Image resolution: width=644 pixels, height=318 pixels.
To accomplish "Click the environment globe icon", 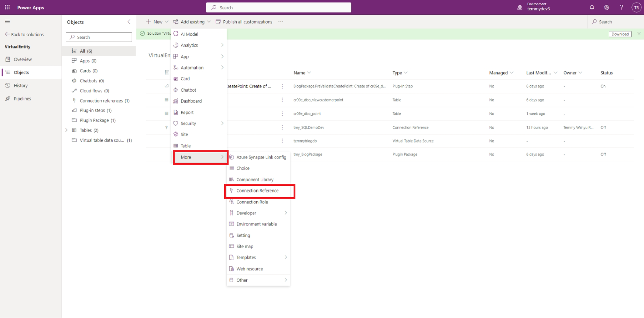I will click(x=520, y=7).
